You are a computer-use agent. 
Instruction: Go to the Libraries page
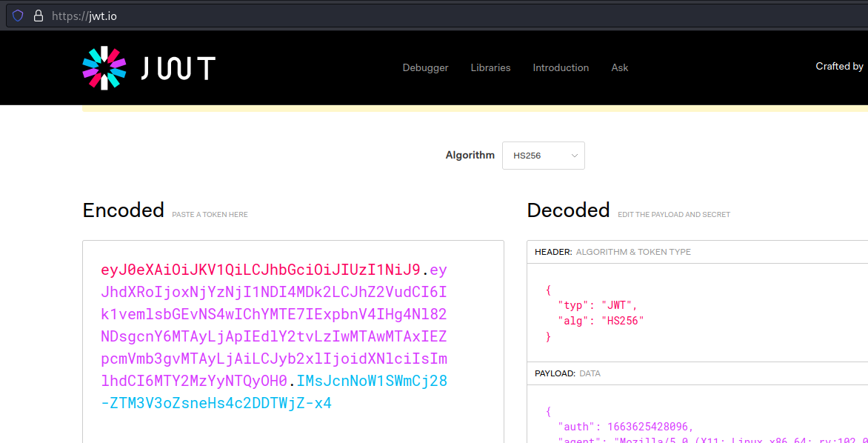[x=490, y=67]
